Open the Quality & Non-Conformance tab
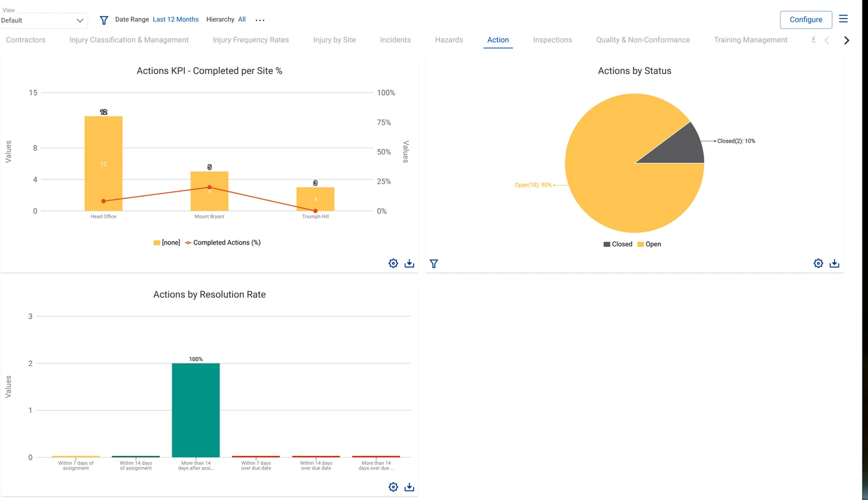Screen dimensions: 868x500 643,40
